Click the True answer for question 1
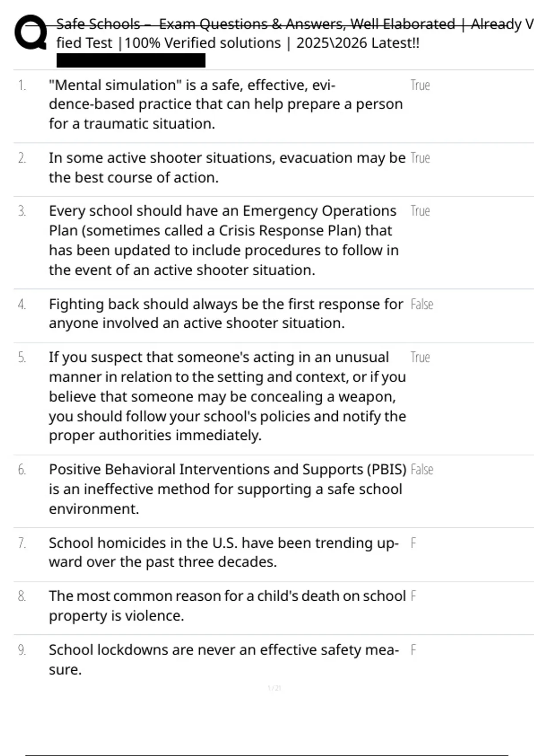This screenshot has height=756, width=534. [420, 85]
